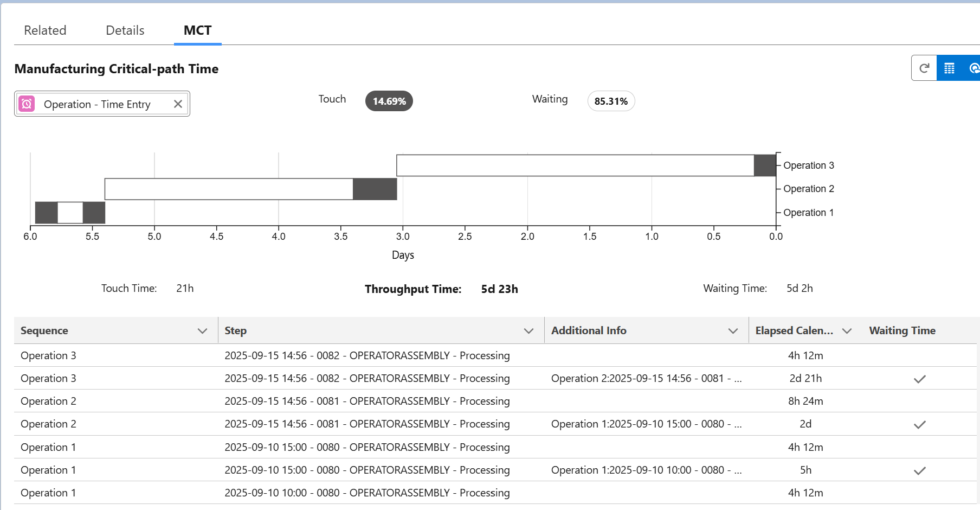Click waiting checkmark in the 2d 21h row
Screen dimensions: 980x510
(x=919, y=379)
